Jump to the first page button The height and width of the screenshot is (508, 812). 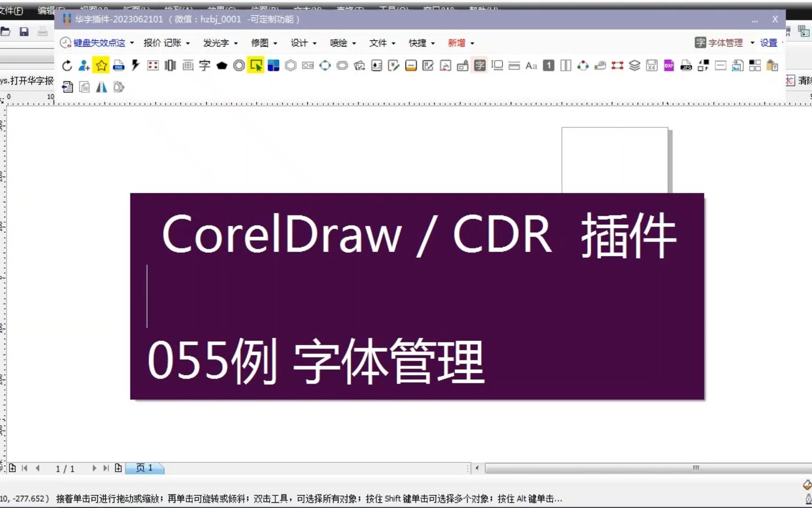24,468
